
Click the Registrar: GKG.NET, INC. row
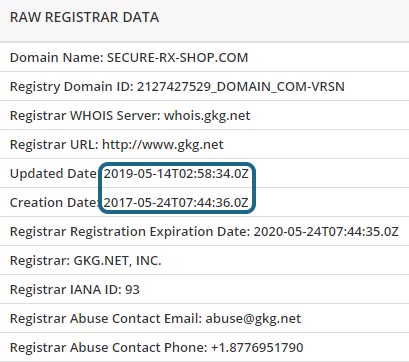[x=204, y=260]
